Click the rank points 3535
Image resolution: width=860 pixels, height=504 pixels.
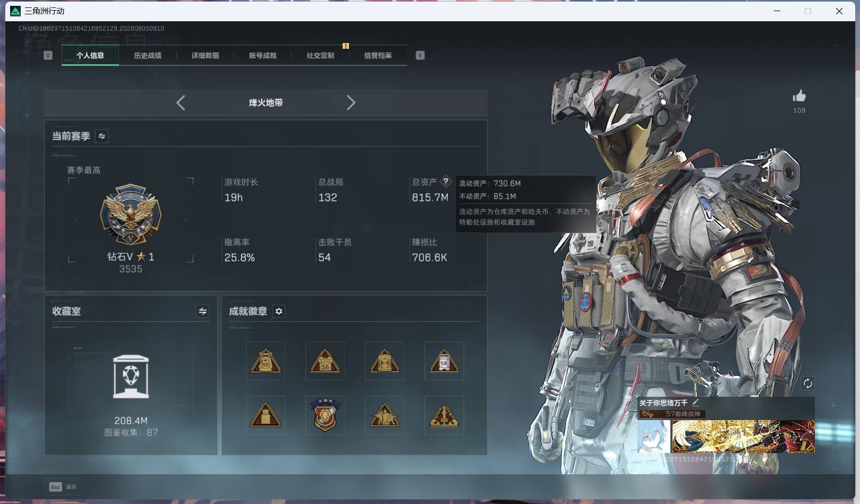(131, 269)
